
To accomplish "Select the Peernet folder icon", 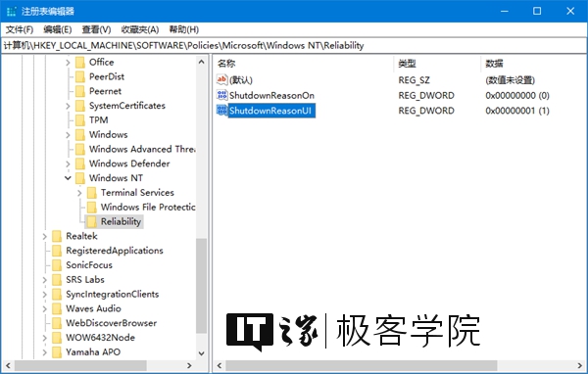I will coord(80,91).
